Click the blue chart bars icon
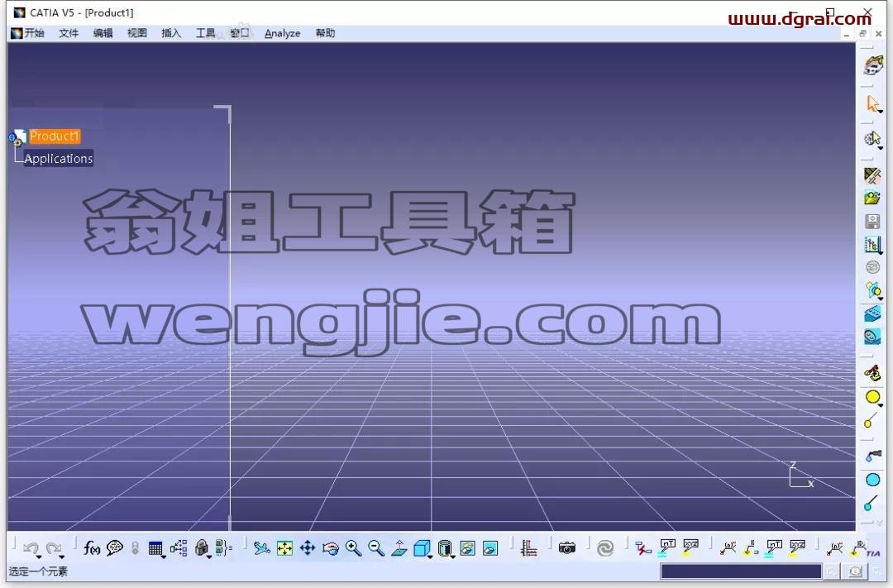Screen dimensions: 893x588 point(872,245)
